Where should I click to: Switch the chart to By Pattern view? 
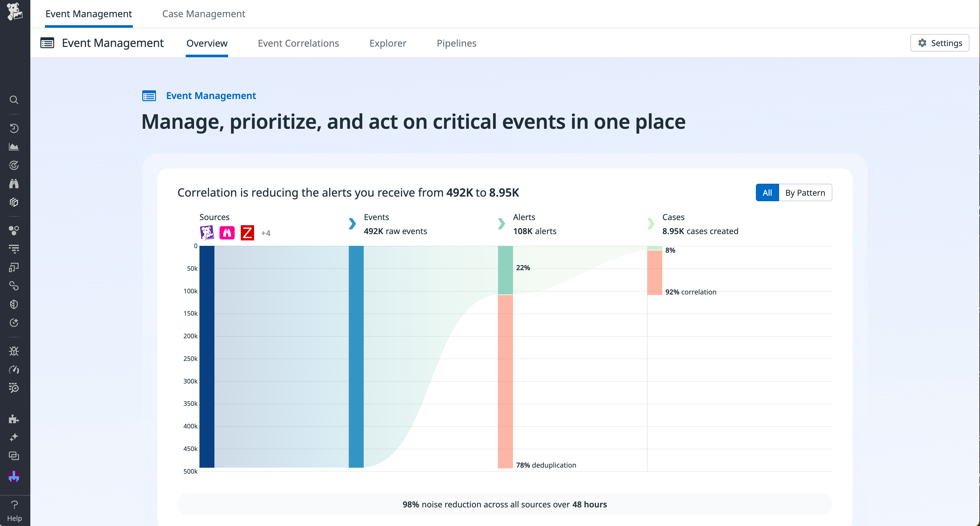[x=805, y=192]
